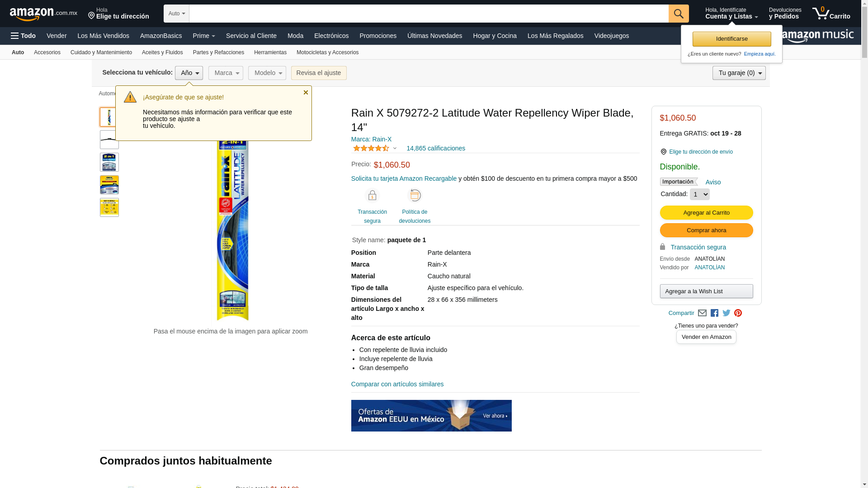Viewport: 868px width, 488px height.
Task: Open the 14,865 calificaciones link
Action: (436, 148)
